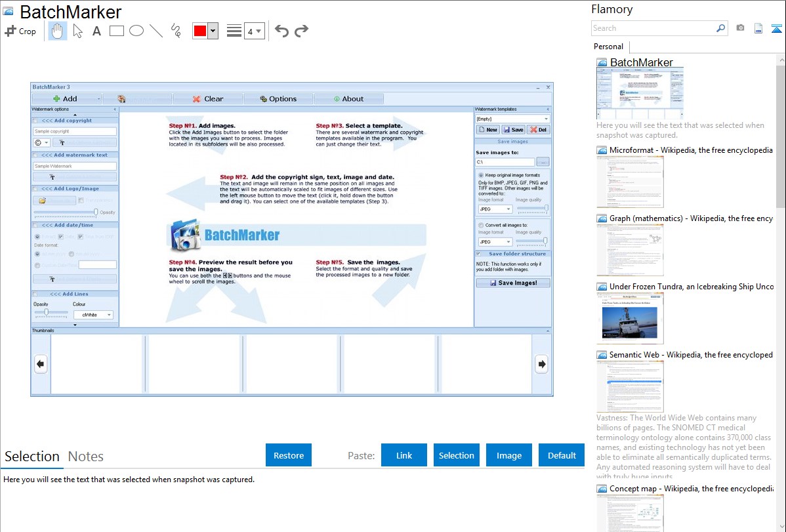
Task: Click the previous thumbnail arrow in BatchMarker
Action: coord(41,364)
